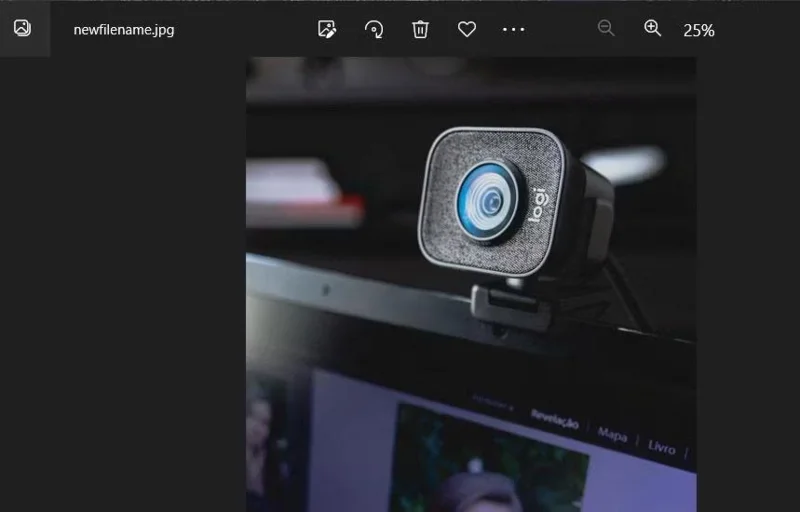This screenshot has height=512, width=800.
Task: Add photo to favorites with heart icon
Action: pyautogui.click(x=467, y=29)
